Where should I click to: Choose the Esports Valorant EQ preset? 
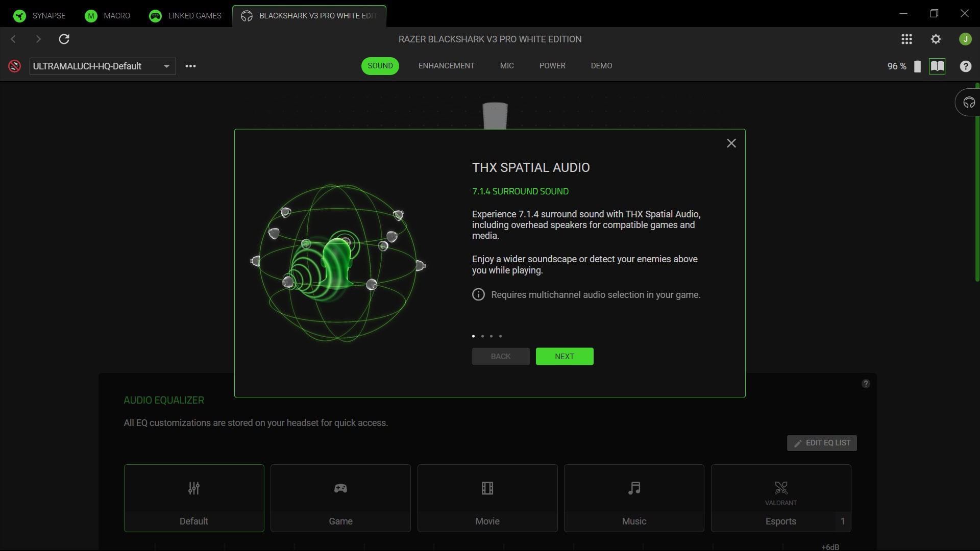[781, 498]
